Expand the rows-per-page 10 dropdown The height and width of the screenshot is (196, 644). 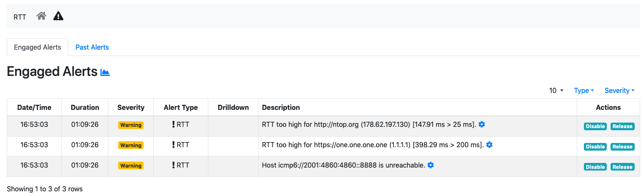coord(556,90)
